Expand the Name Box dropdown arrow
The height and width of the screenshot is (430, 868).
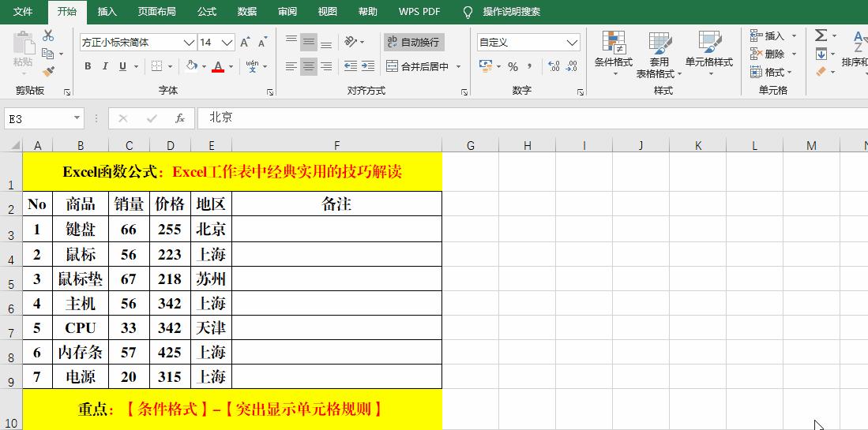(x=77, y=118)
